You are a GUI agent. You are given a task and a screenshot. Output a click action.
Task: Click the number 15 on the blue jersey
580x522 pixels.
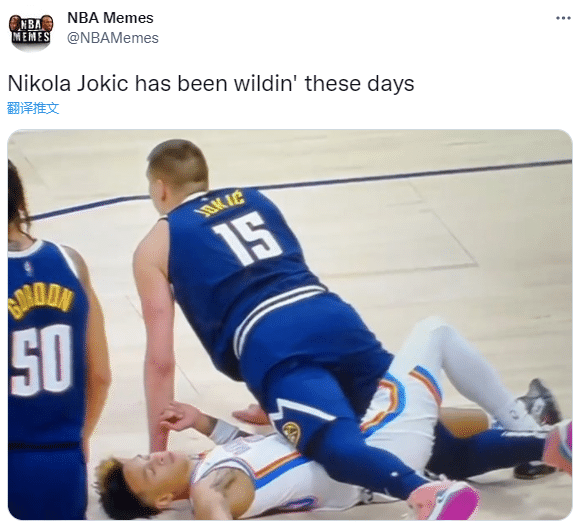pyautogui.click(x=247, y=236)
